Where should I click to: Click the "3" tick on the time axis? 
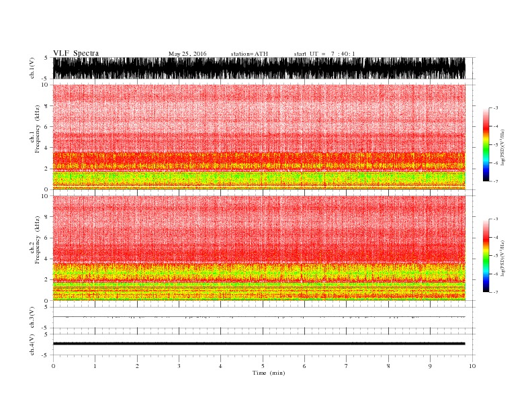[179, 366]
